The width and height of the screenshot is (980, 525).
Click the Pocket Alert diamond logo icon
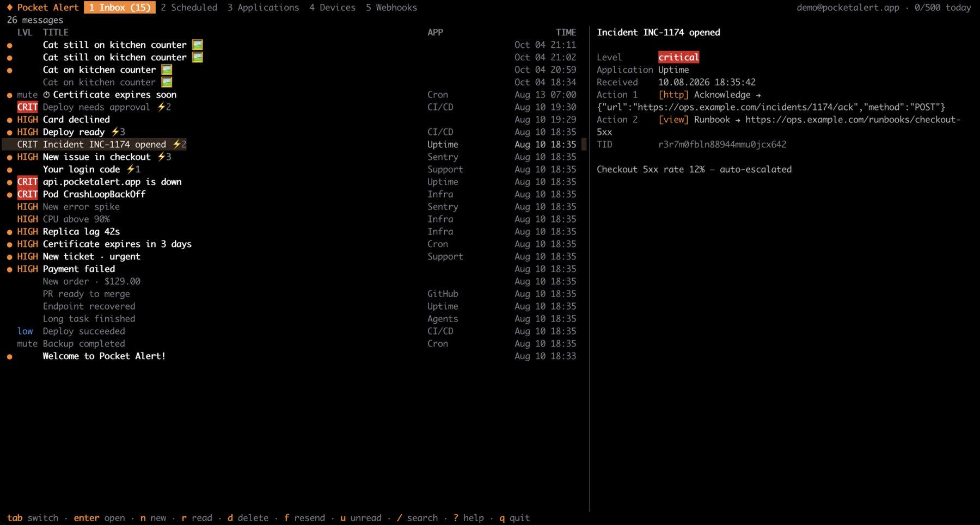pyautogui.click(x=10, y=8)
